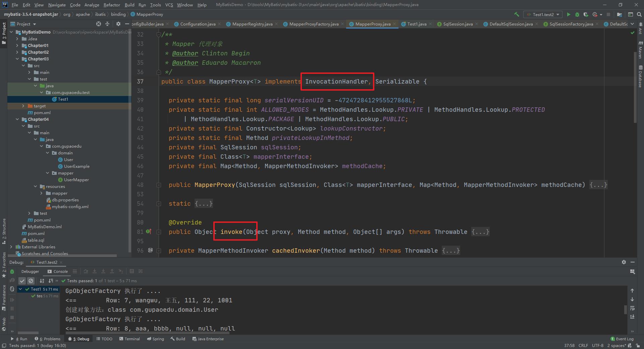The height and width of the screenshot is (349, 644).
Task: Start debugging with the bug icon in the top toolbar
Action: pos(577,14)
